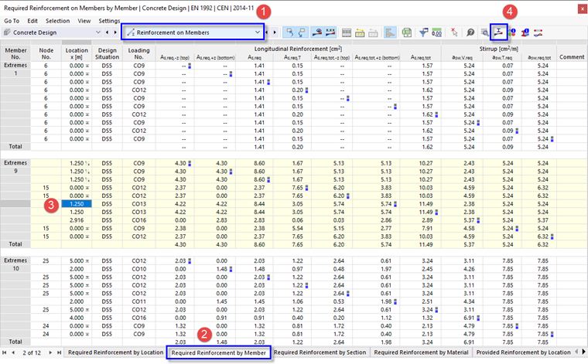The image size is (588, 364).
Task: Open the Settings menu
Action: click(109, 20)
